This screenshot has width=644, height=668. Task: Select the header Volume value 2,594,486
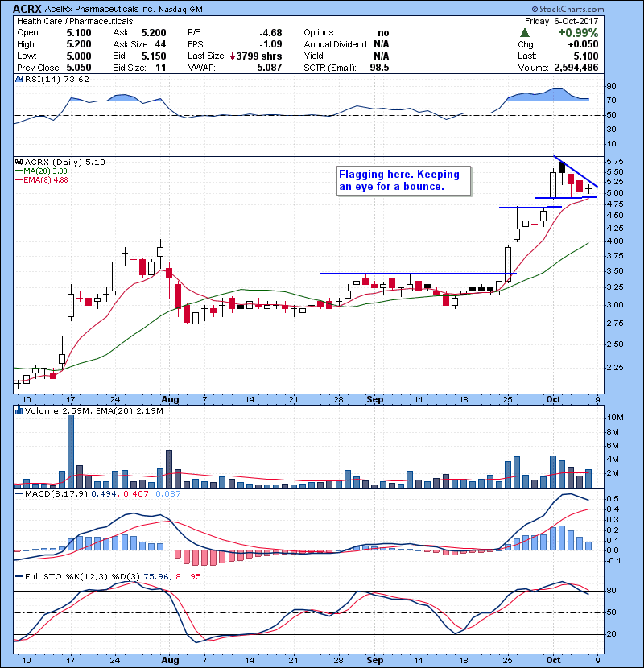[x=576, y=68]
